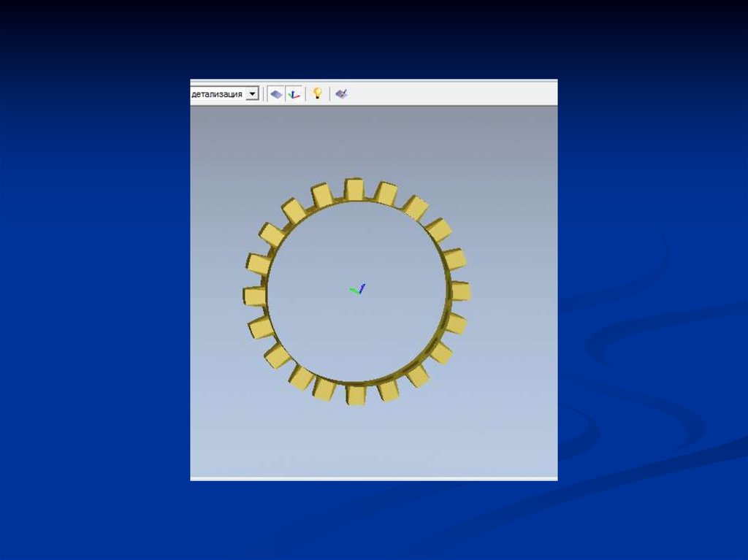Image resolution: width=748 pixels, height=560 pixels.
Task: Click inside the gear's hollow center, left of origin
Action: click(307, 292)
